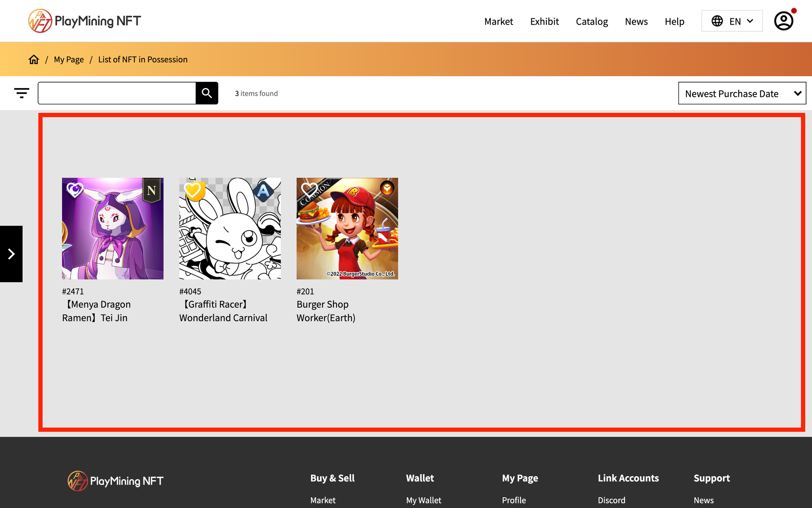The image size is (812, 508).
Task: Open the EN language dropdown
Action: click(732, 21)
